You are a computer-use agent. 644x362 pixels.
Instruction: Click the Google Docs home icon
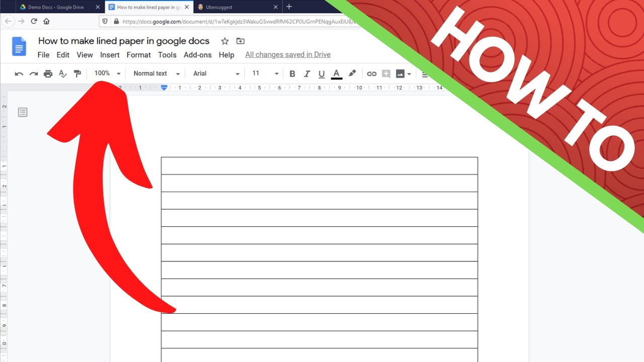tap(19, 46)
